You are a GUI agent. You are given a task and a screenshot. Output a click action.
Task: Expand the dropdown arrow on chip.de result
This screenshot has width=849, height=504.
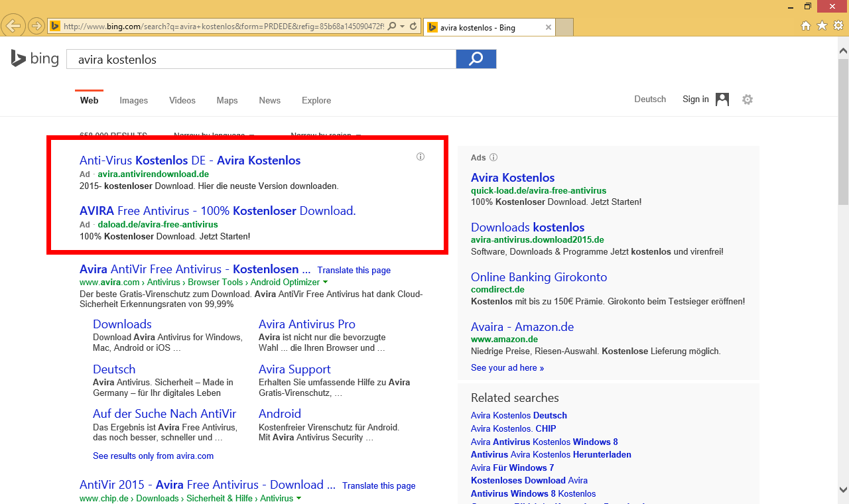tap(299, 499)
